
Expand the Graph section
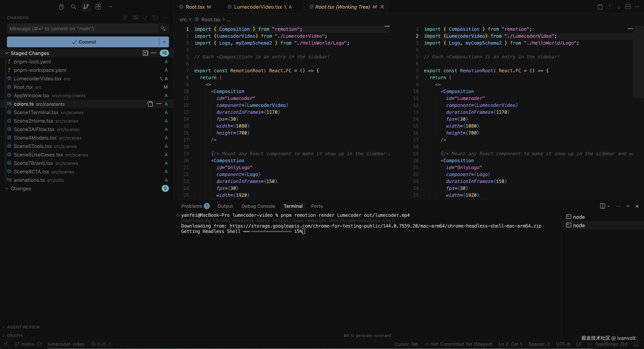pos(15,336)
